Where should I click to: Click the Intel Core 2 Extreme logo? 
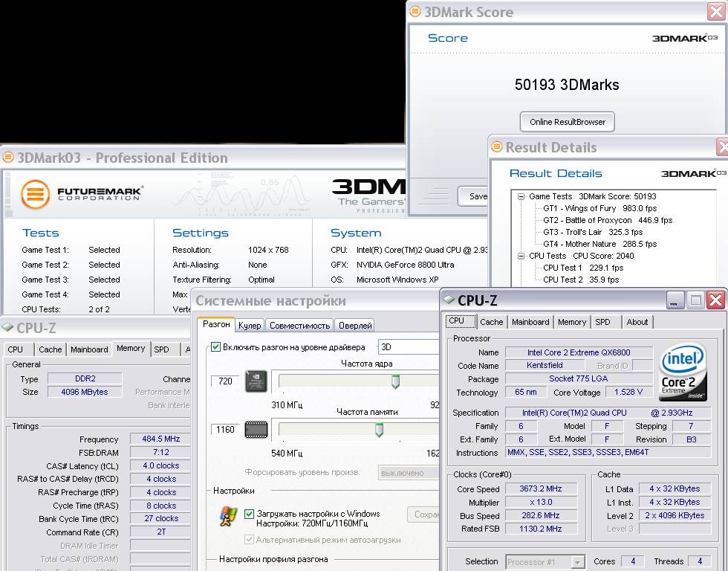[x=683, y=372]
